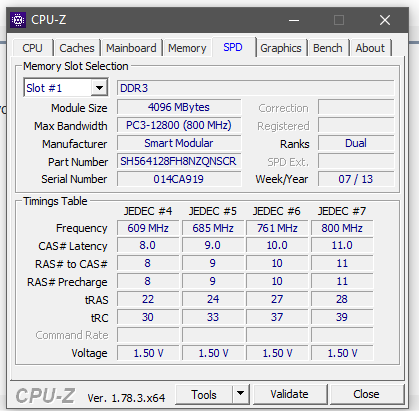This screenshot has width=419, height=411.
Task: Click the 609 MHz frequency cell
Action: tap(148, 228)
